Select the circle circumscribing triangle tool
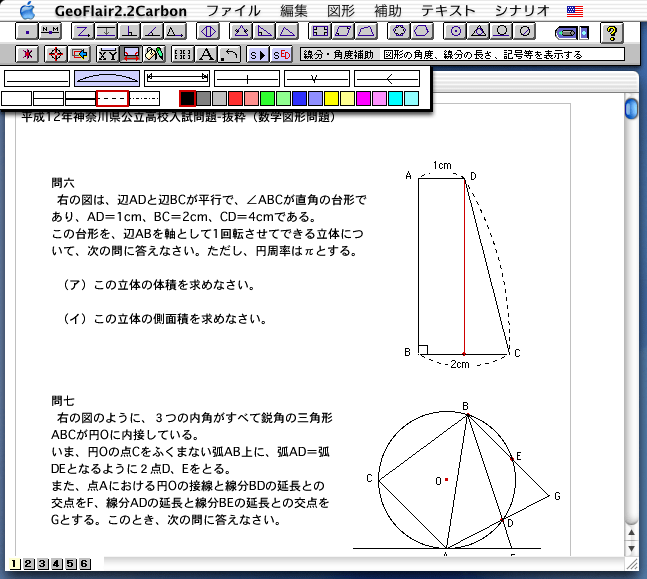Image resolution: width=647 pixels, height=579 pixels. [479, 32]
